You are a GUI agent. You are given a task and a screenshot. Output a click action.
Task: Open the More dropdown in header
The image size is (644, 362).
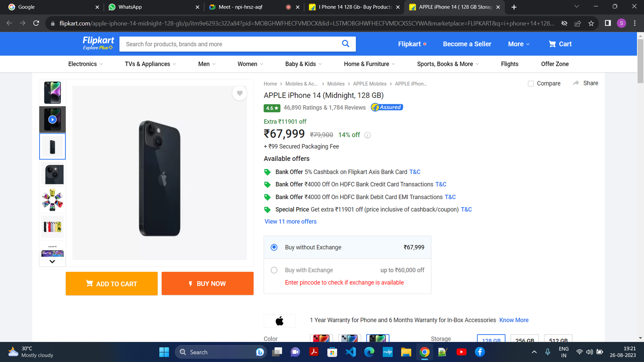click(518, 44)
